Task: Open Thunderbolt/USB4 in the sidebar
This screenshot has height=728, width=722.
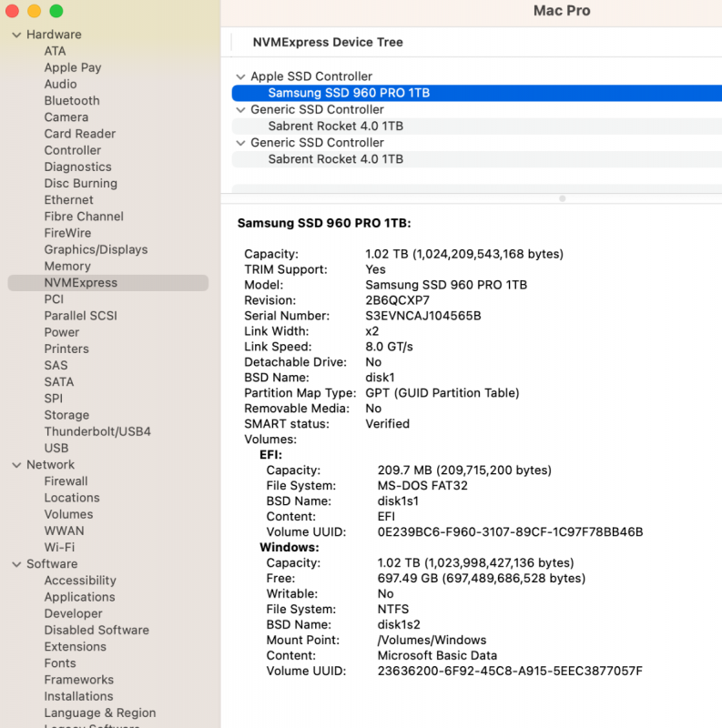Action: pos(97,431)
